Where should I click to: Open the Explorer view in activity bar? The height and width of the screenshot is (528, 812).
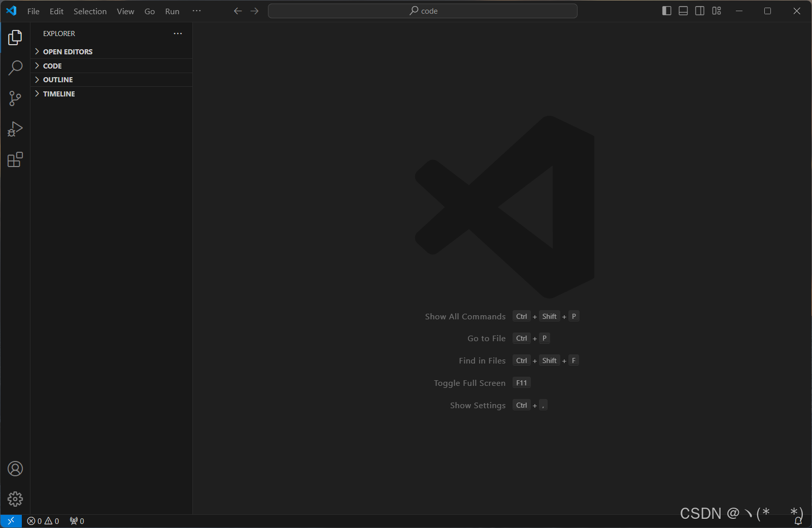pyautogui.click(x=15, y=38)
